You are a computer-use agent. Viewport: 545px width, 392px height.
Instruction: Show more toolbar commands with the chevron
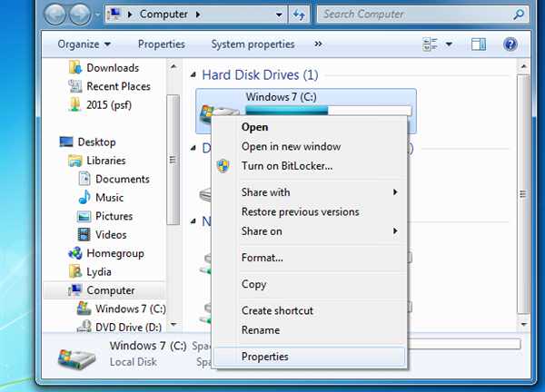pos(318,44)
